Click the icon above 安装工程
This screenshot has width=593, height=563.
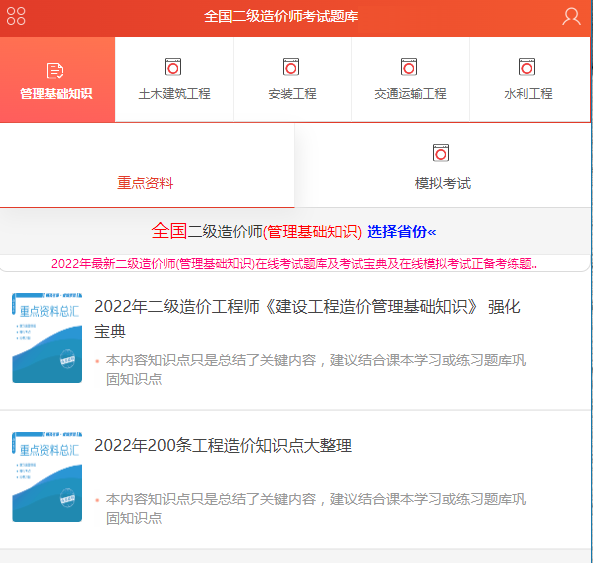291,67
